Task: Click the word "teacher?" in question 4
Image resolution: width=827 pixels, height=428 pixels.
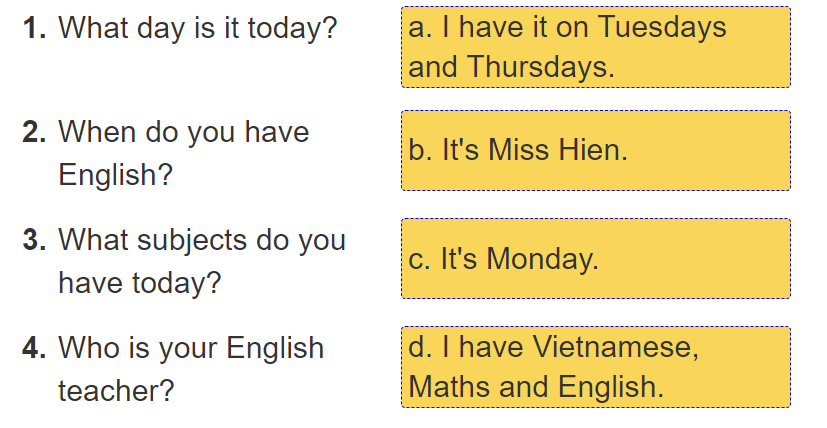Action: [116, 390]
